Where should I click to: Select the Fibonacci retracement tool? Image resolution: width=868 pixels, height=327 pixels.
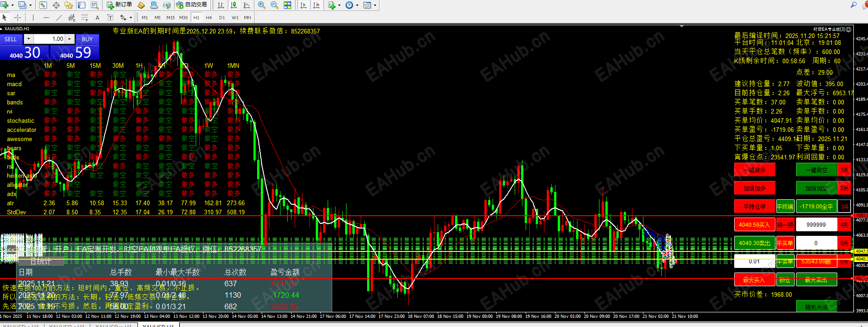[x=84, y=17]
